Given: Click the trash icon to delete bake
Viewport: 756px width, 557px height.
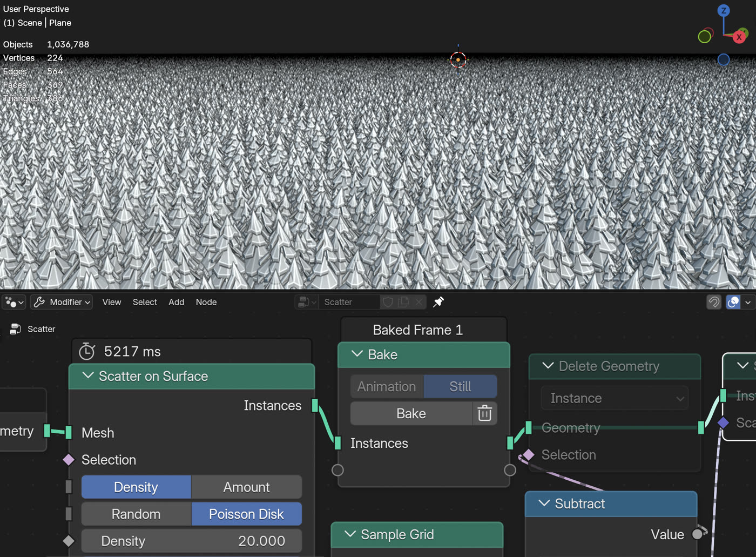Looking at the screenshot, I should (x=484, y=413).
